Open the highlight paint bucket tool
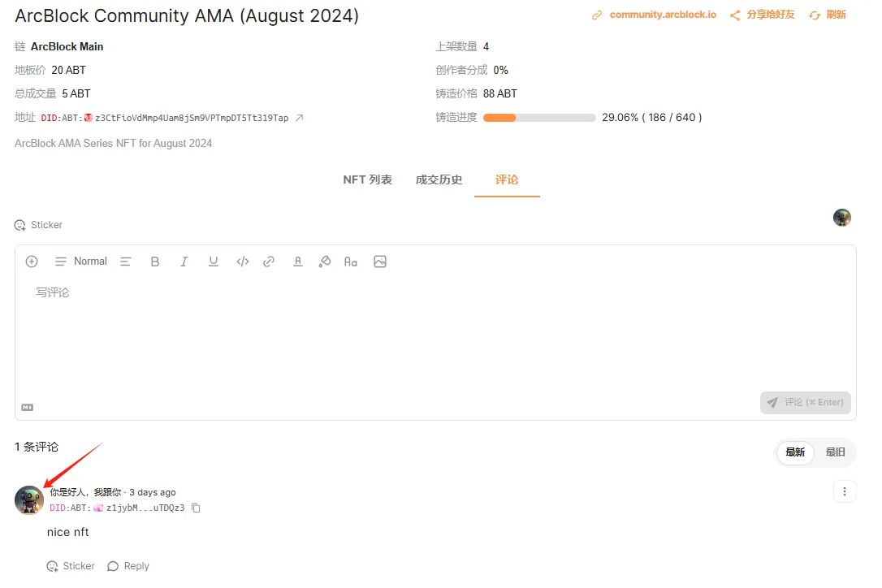Image resolution: width=882 pixels, height=588 pixels. (325, 262)
